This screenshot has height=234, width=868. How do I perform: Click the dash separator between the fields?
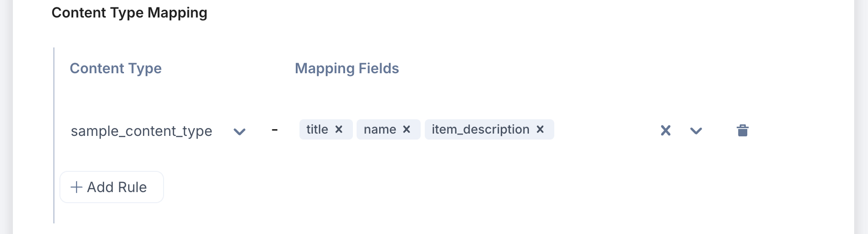275,130
